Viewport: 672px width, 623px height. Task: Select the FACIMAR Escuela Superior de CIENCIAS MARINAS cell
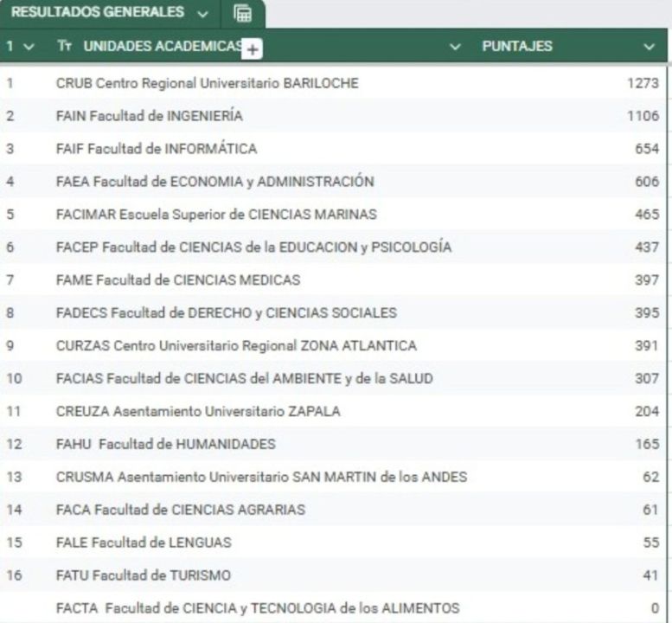coord(216,215)
